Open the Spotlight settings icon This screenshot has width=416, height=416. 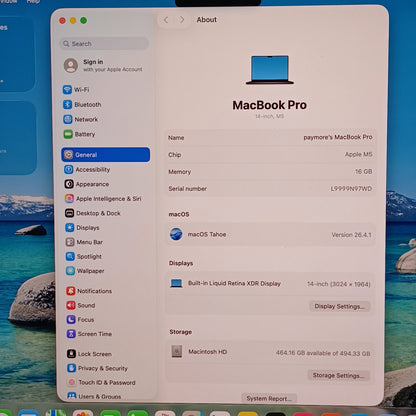click(70, 256)
